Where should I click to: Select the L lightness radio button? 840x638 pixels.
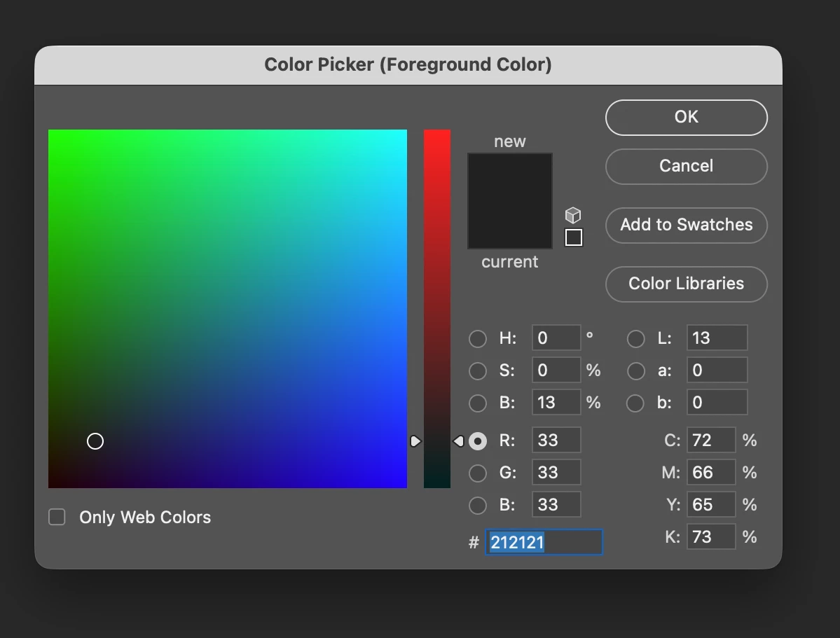[x=636, y=338]
